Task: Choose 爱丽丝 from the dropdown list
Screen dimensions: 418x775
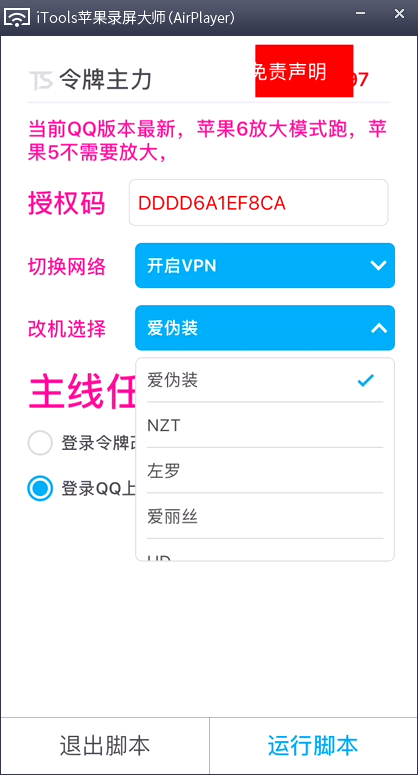Action: [265, 517]
